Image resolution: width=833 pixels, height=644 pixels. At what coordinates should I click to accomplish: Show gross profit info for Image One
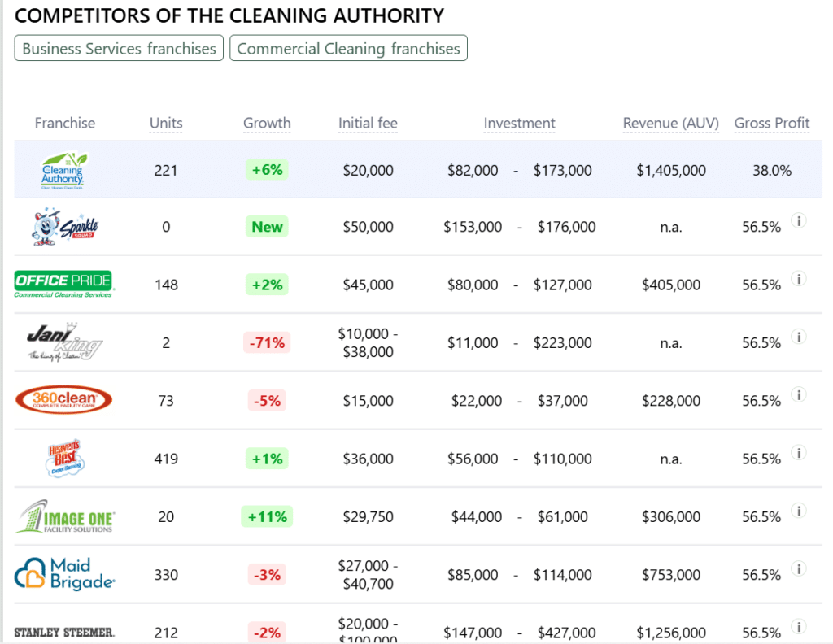[799, 510]
